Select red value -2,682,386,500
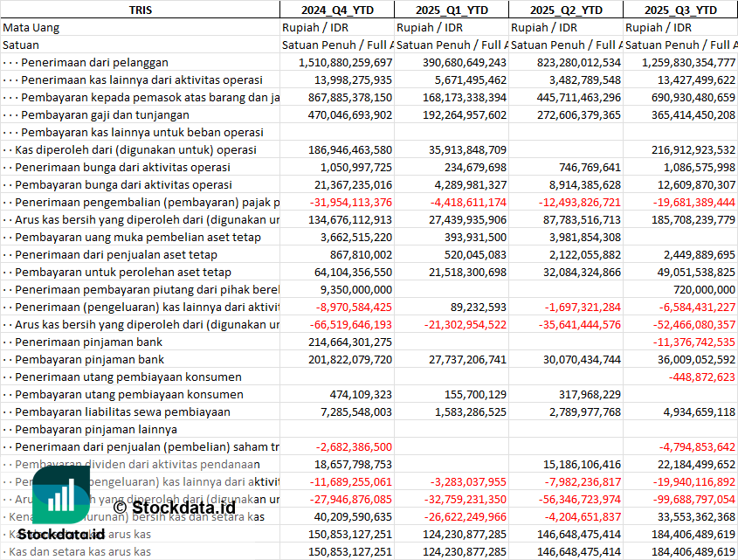 point(354,446)
